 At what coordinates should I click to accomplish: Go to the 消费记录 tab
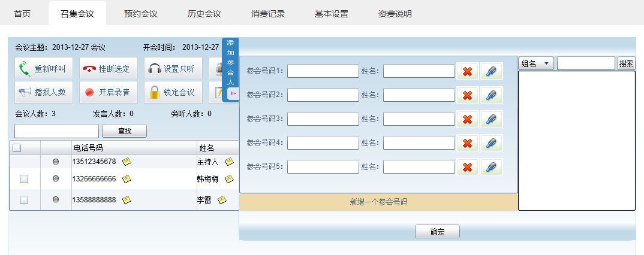[x=268, y=14]
